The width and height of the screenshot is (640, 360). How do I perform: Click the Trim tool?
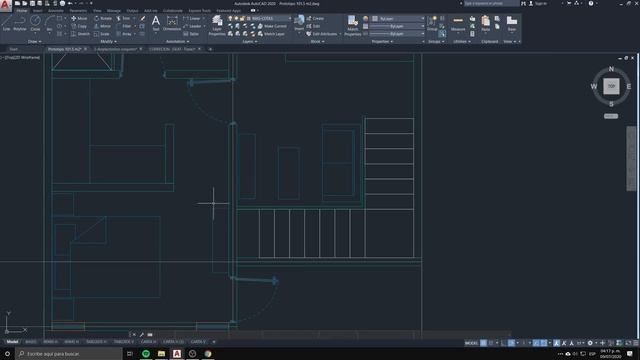123,18
